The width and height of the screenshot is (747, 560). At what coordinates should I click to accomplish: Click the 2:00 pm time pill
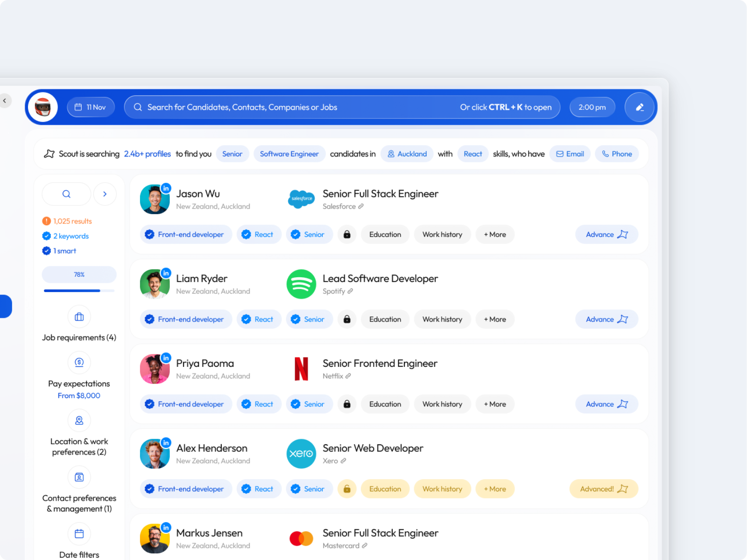point(592,107)
